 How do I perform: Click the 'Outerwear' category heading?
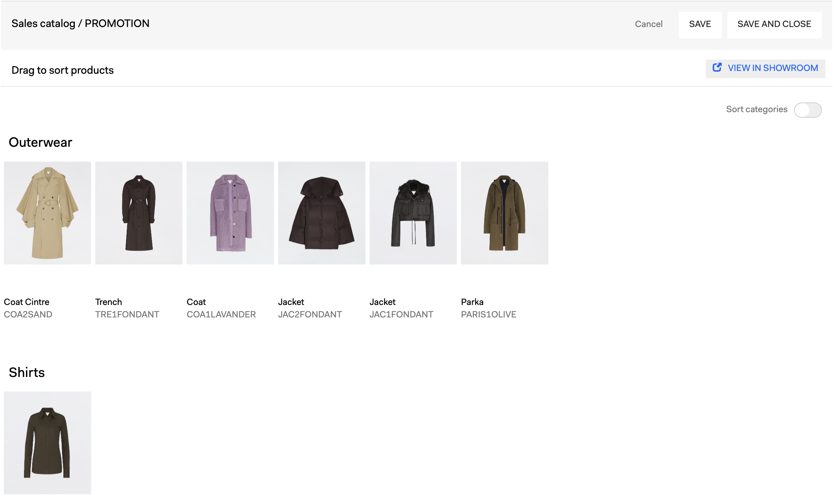tap(41, 142)
